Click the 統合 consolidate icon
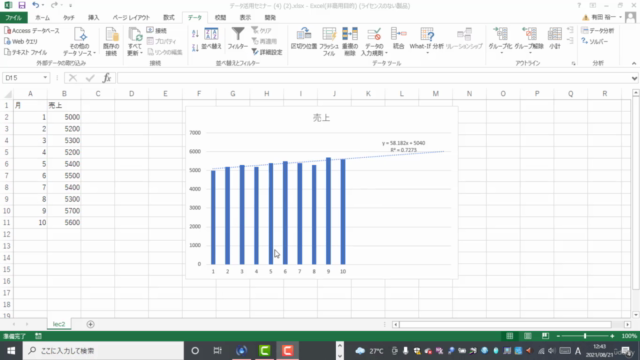The width and height of the screenshot is (640, 360). click(x=398, y=39)
